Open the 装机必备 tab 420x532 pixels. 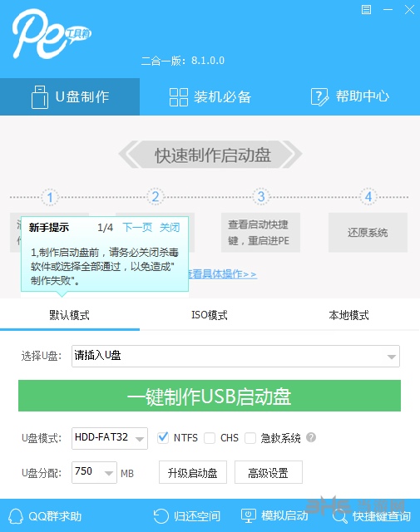210,96
